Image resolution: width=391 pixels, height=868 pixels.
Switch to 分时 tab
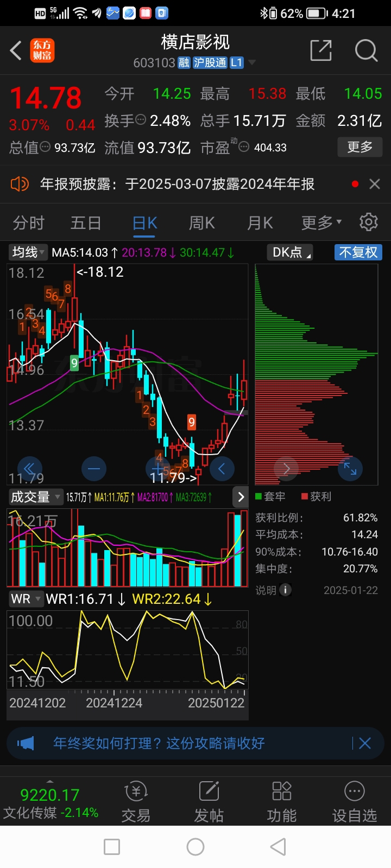click(28, 223)
